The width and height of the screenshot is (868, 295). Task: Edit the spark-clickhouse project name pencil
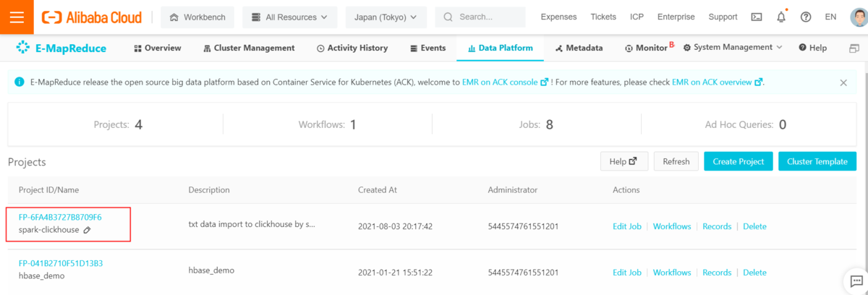[x=87, y=230]
